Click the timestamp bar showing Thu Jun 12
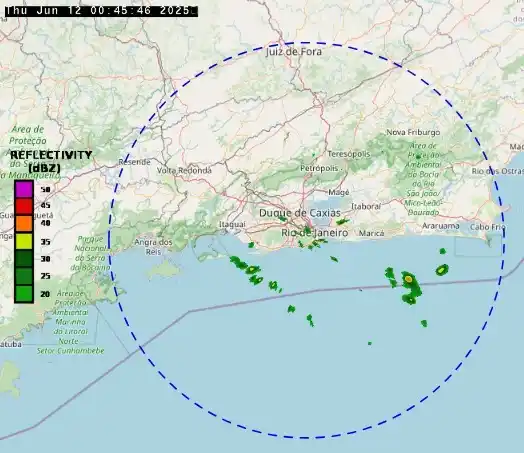The image size is (524, 453). point(102,11)
